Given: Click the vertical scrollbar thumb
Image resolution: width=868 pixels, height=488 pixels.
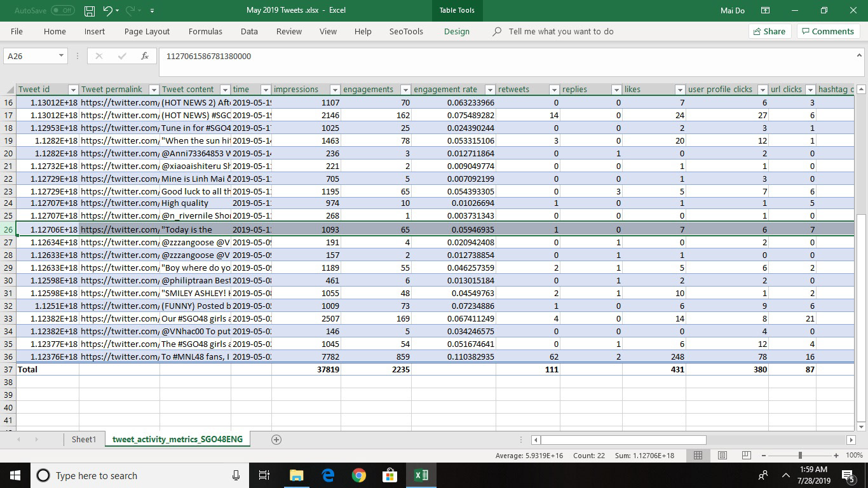Looking at the screenshot, I should pos(861,318).
